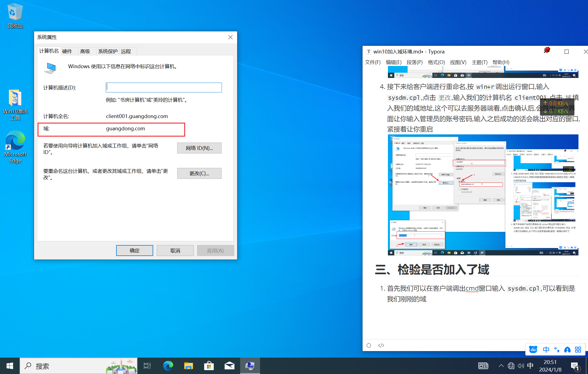Toggle Baidu IME Chinese/English mode

coord(546,349)
